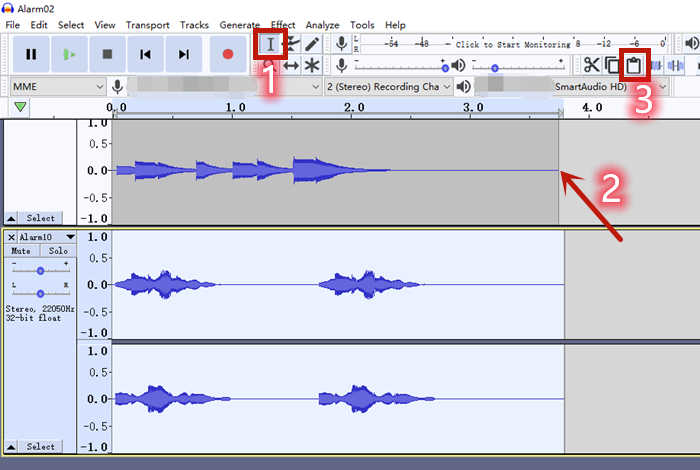700x470 pixels.
Task: Open the Analyze menu
Action: (x=322, y=25)
